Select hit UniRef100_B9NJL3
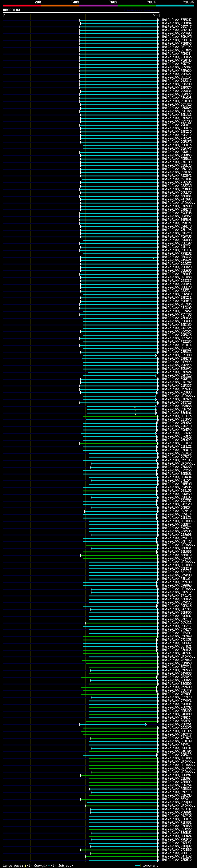 176,115
